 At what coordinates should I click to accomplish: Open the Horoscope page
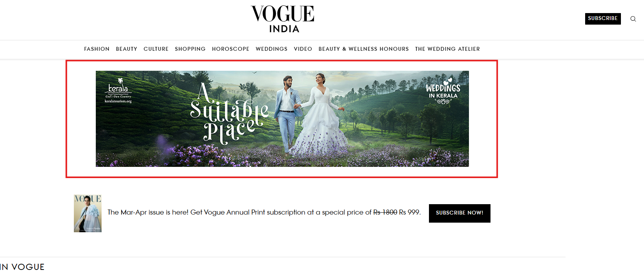231,49
